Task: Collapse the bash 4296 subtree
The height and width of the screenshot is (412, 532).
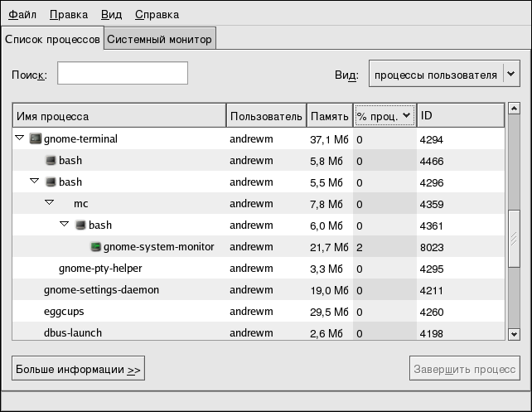Action: pyautogui.click(x=34, y=182)
